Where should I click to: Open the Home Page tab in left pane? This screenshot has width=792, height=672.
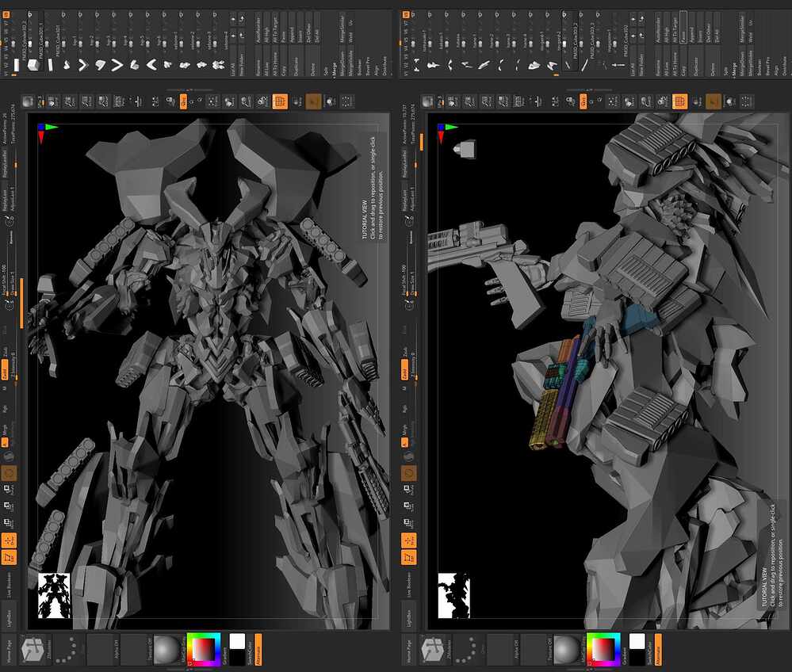[9, 650]
